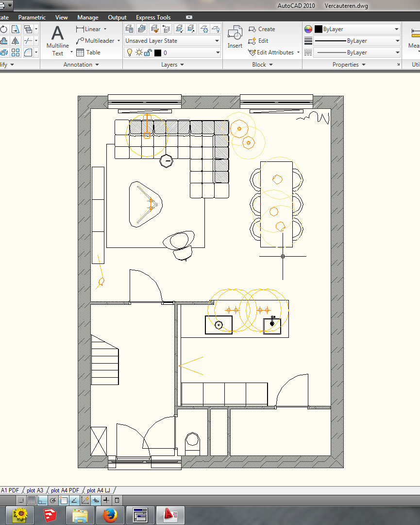
Task: Switch to the plot A4 PDF layout tab
Action: [65, 490]
